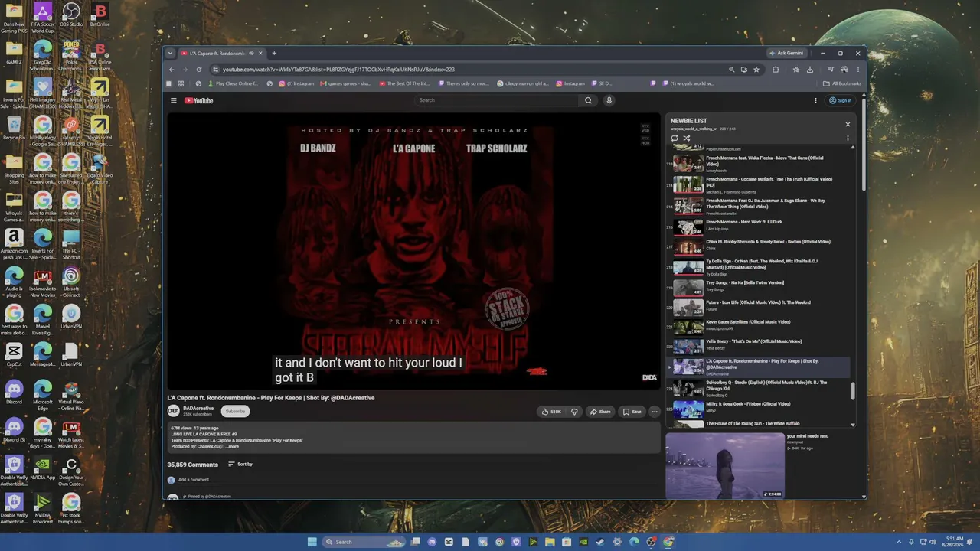The image size is (980, 551).
Task: Save the video to a playlist
Action: tap(632, 412)
